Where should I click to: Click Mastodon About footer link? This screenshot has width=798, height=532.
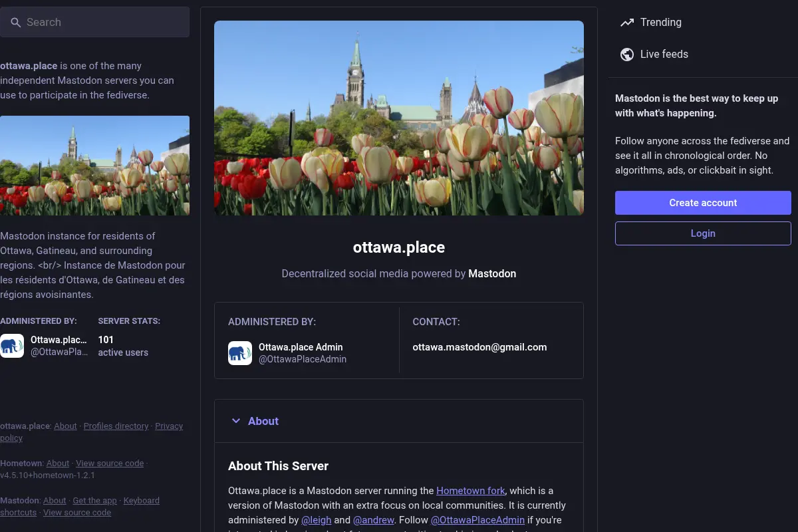click(55, 501)
